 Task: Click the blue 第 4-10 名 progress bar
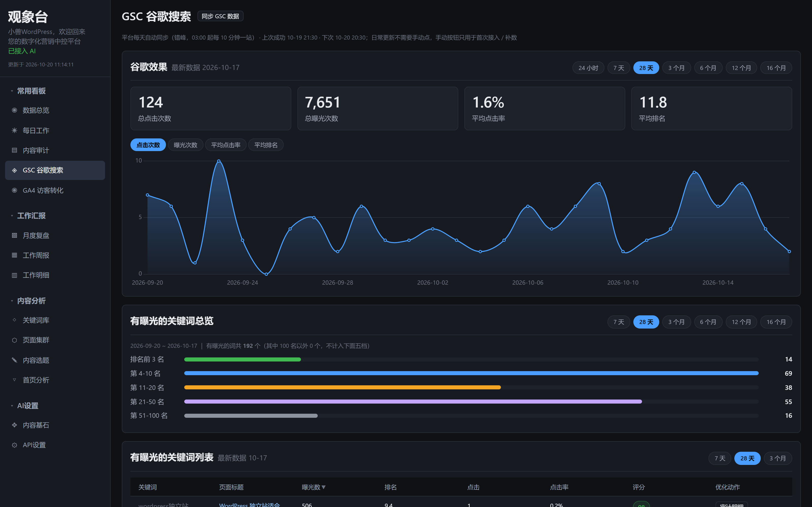pyautogui.click(x=471, y=373)
